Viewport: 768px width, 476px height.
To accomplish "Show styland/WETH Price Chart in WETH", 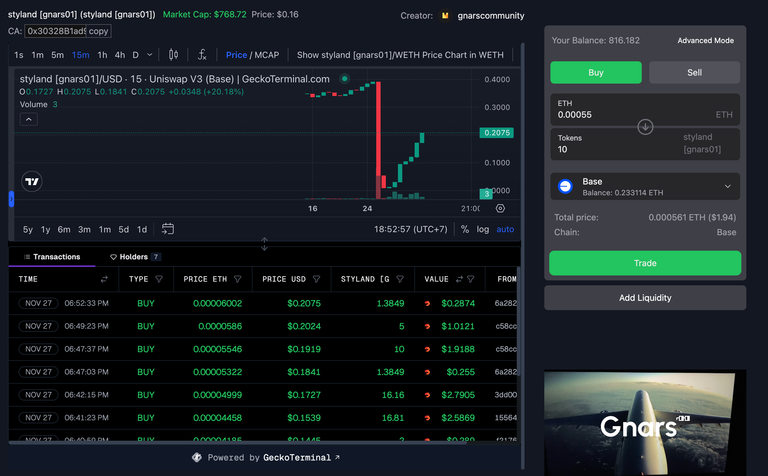I will [400, 55].
